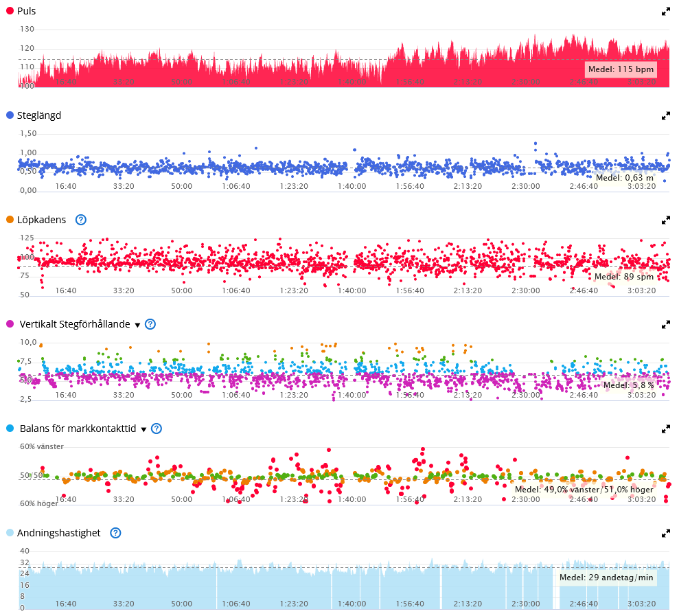The height and width of the screenshot is (616, 679).
Task: Expand the Vertikalt Stegförhållande chart to fullscreen
Action: 665,324
